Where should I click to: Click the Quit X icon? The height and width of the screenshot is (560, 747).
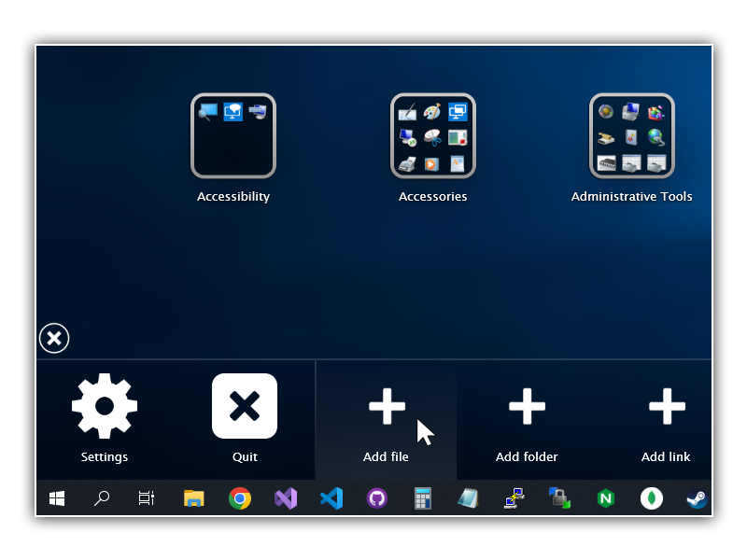pyautogui.click(x=245, y=406)
